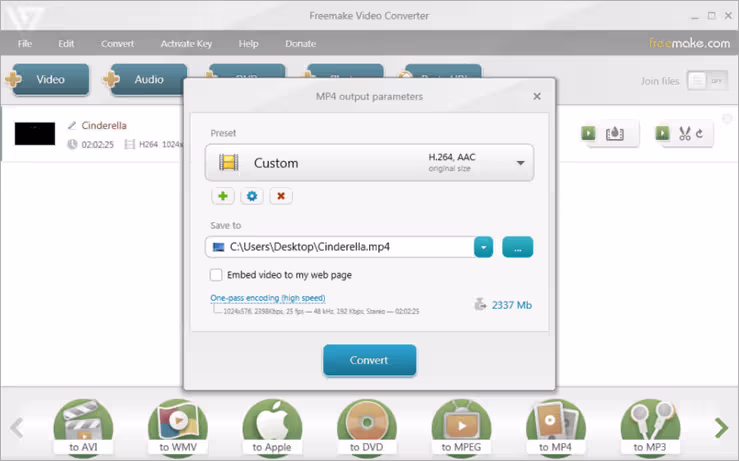This screenshot has width=739, height=461.
Task: Open the Help menu
Action: coord(248,44)
